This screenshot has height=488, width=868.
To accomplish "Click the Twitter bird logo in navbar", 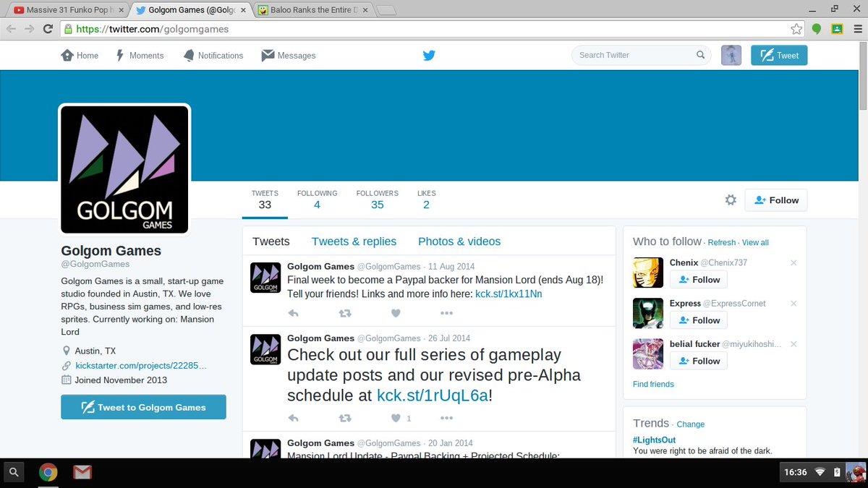I will pos(429,55).
